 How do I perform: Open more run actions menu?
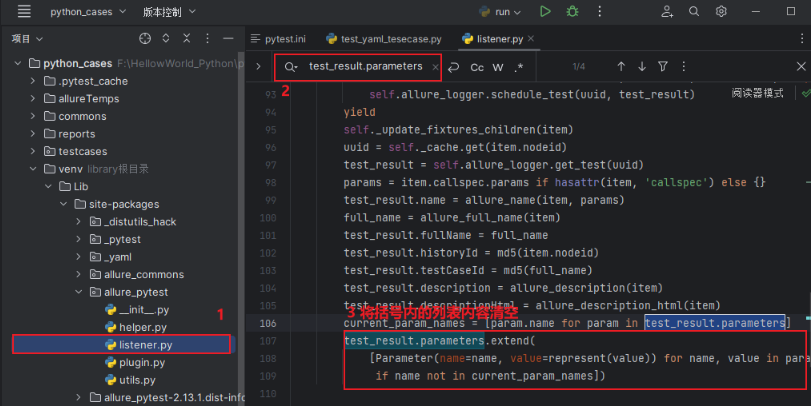point(599,11)
